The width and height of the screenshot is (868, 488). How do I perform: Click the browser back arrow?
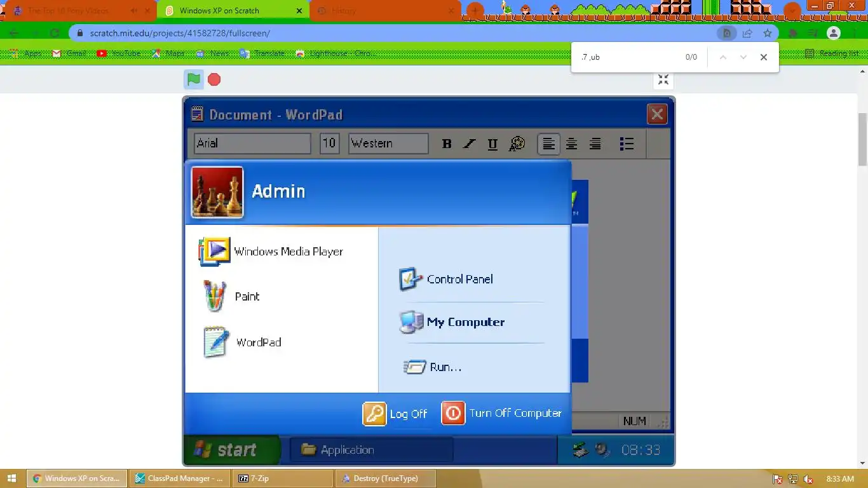point(14,33)
